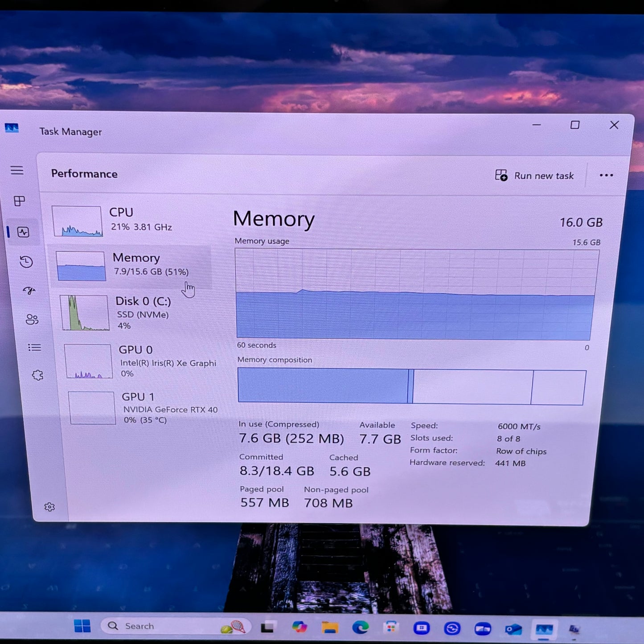Select the Performance page icon
The width and height of the screenshot is (644, 644).
point(22,232)
